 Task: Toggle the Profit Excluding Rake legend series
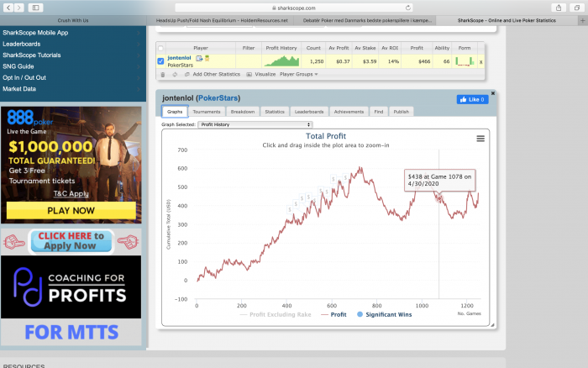click(x=276, y=314)
